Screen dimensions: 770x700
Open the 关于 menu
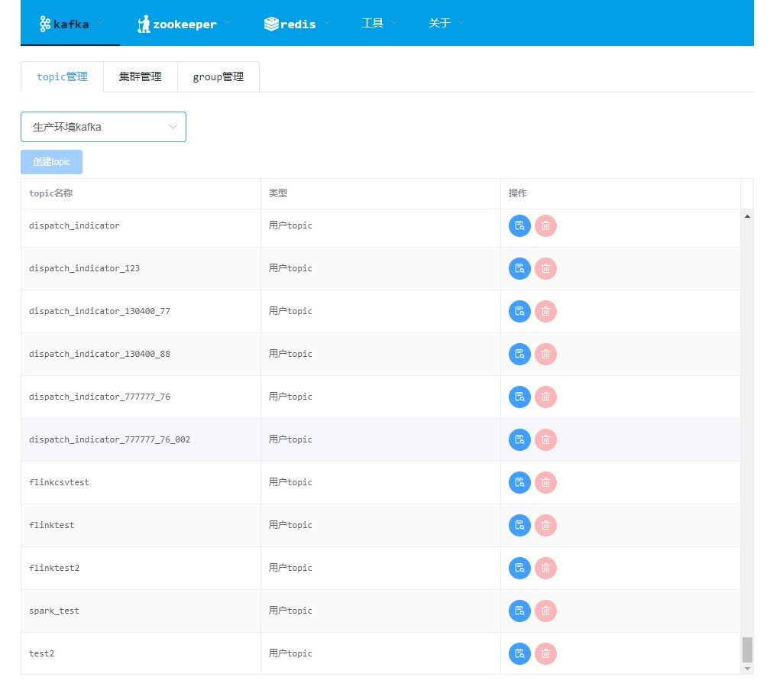446,23
